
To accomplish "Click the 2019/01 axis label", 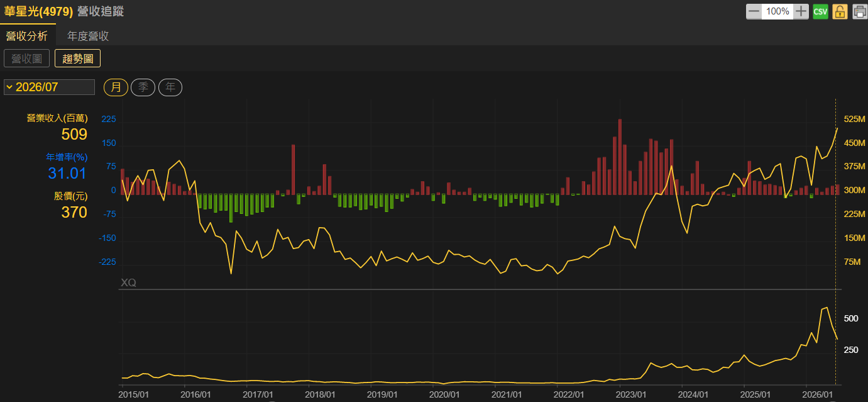I will pyautogui.click(x=382, y=394).
